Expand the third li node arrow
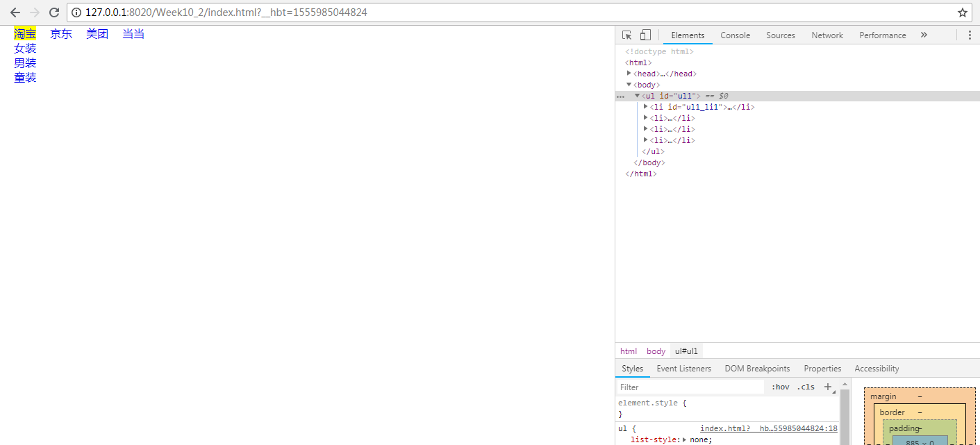Image resolution: width=980 pixels, height=445 pixels. [646, 129]
